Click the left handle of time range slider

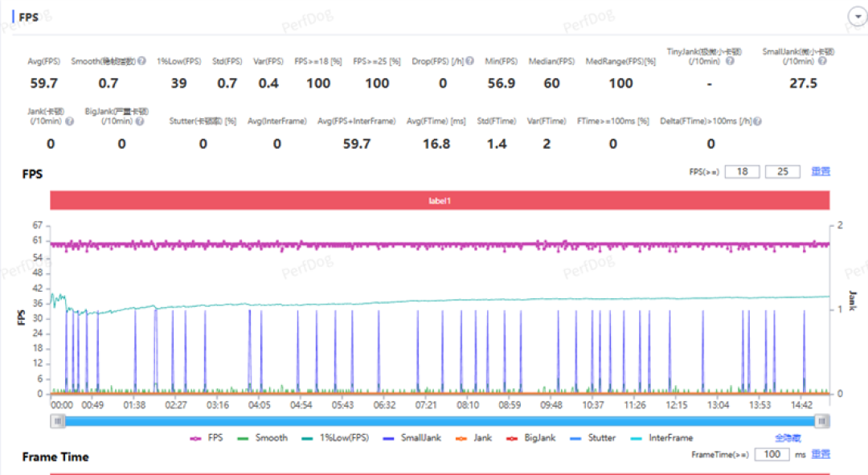(x=58, y=422)
